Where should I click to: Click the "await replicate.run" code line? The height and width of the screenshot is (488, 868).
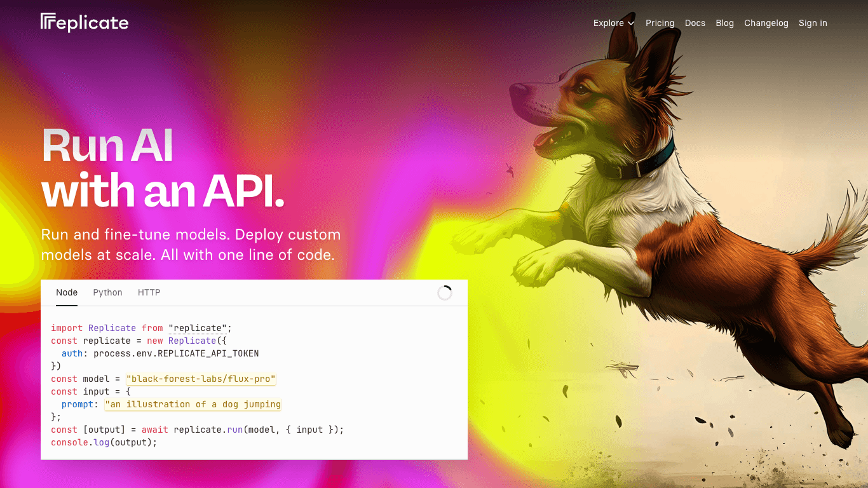[198, 430]
